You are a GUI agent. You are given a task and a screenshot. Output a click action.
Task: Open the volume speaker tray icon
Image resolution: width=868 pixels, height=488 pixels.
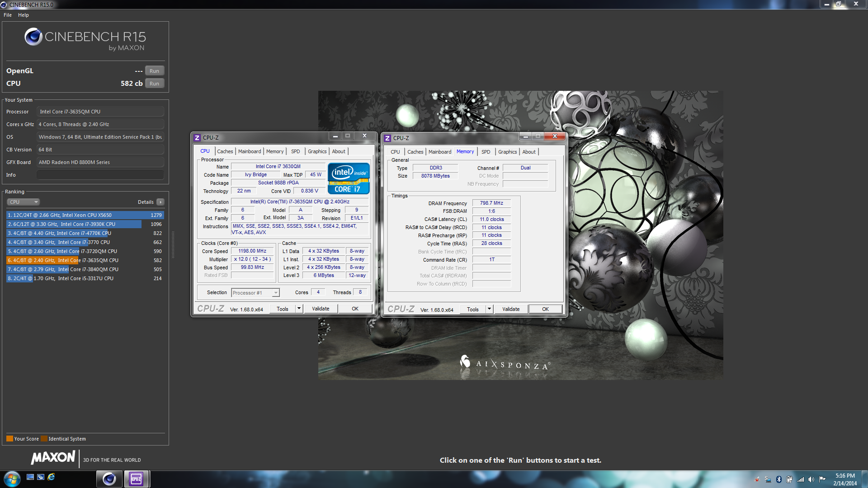pos(811,479)
